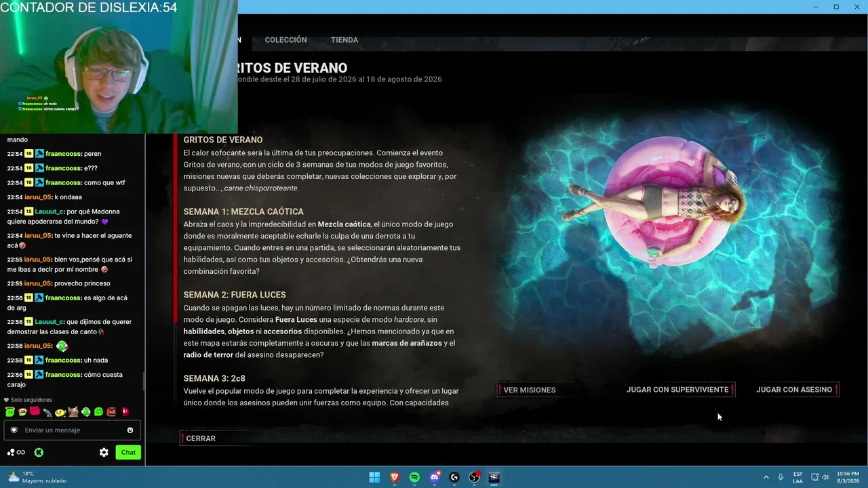This screenshot has height=488, width=868.
Task: Pick the cat face emote
Action: tap(73, 411)
